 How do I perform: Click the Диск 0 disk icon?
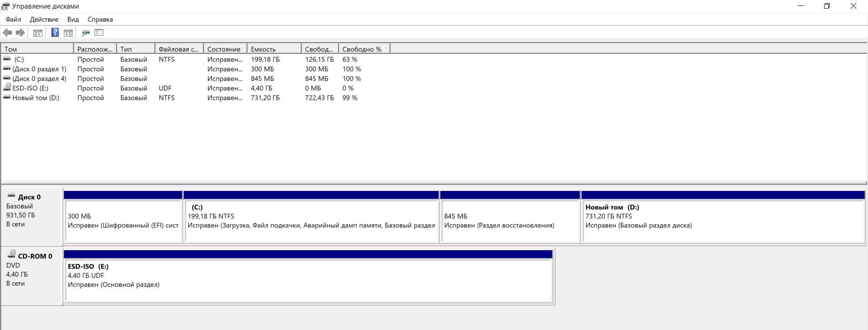[x=11, y=196]
